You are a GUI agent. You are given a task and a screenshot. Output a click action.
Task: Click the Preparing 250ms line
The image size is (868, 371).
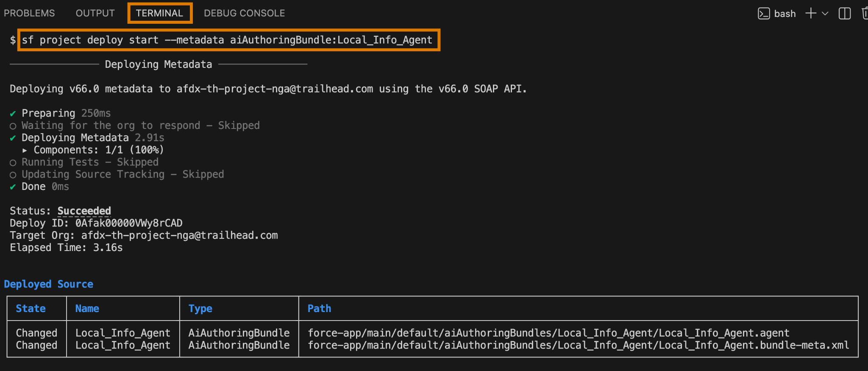click(60, 113)
